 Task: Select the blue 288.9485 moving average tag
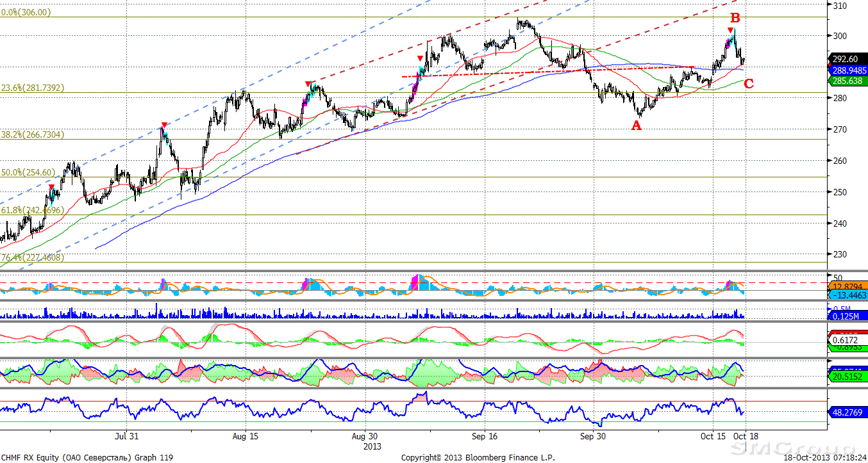pyautogui.click(x=849, y=70)
